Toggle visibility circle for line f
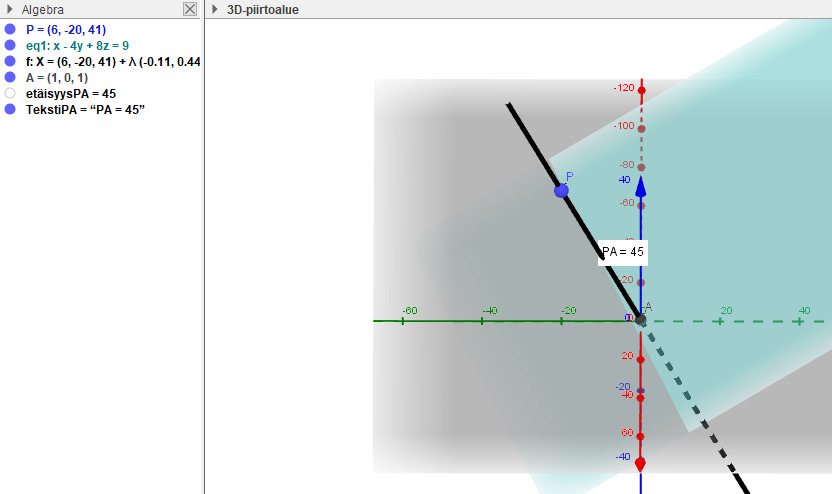The width and height of the screenshot is (832, 494). click(10, 62)
